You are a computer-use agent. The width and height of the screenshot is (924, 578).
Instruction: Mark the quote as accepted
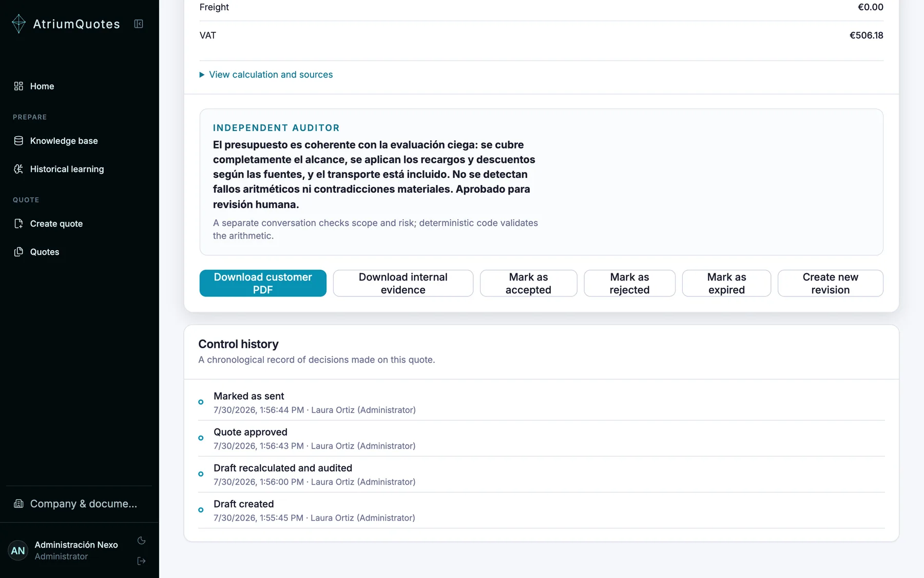click(x=528, y=283)
